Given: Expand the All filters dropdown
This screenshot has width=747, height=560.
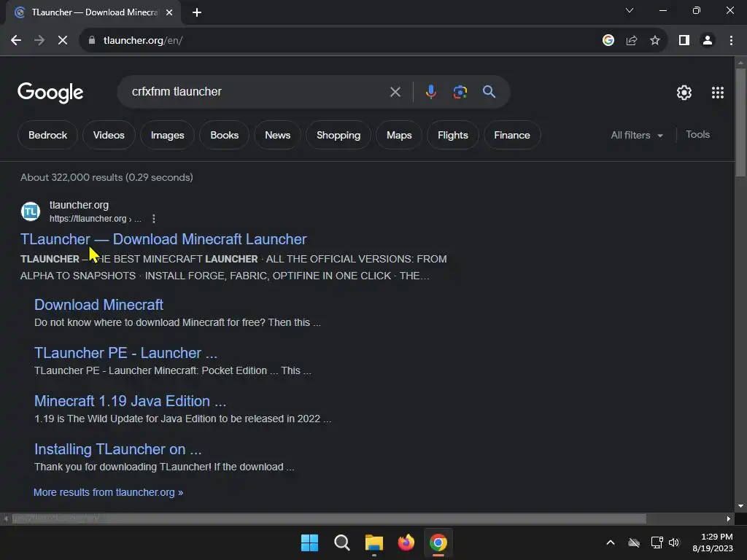Looking at the screenshot, I should 636,135.
